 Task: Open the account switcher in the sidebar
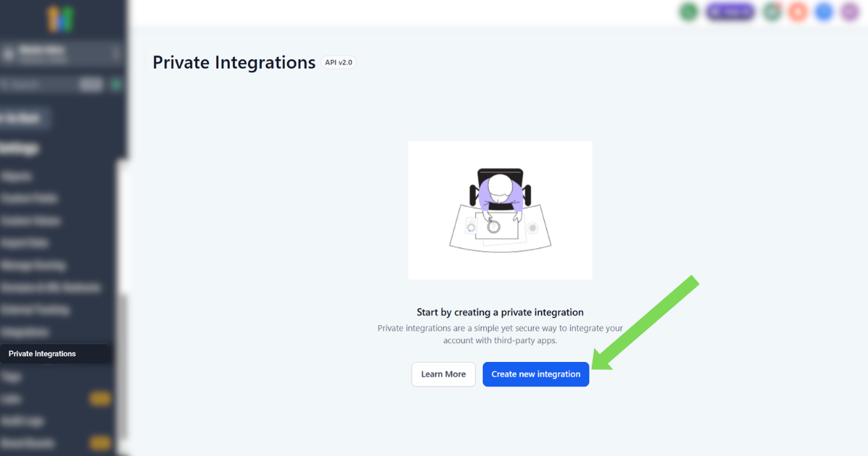[61, 54]
